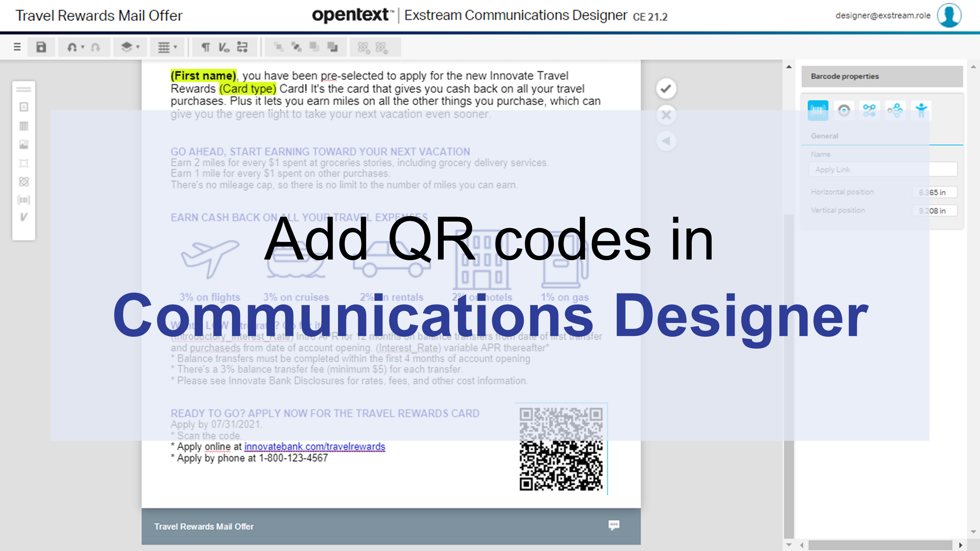Screen dimensions: 980x551
Task: Click the (First name) variable placeholder
Action: 203,76
